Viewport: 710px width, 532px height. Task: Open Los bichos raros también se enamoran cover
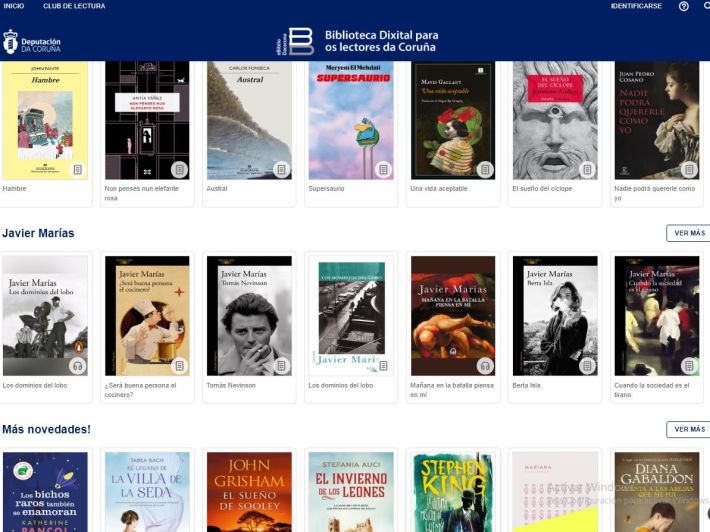point(45,492)
